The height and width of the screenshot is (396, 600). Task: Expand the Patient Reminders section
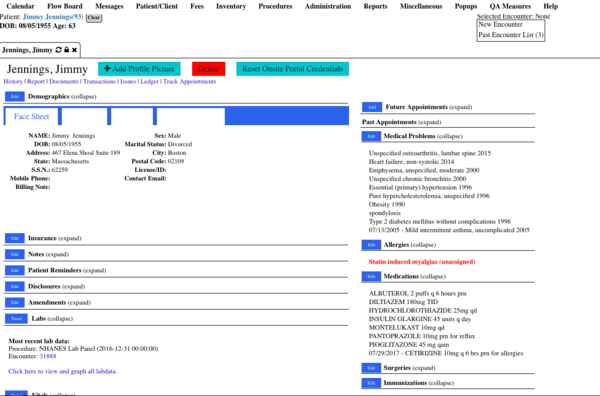point(95,271)
